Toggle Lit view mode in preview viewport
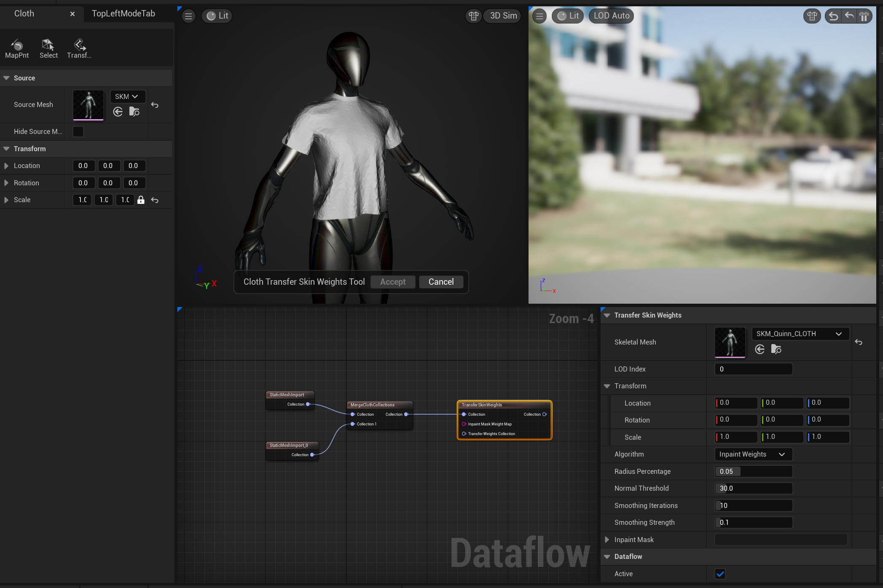The image size is (883, 588). (x=568, y=16)
